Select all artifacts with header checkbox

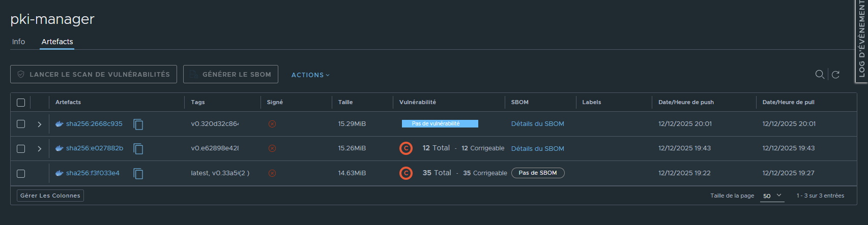click(x=21, y=103)
